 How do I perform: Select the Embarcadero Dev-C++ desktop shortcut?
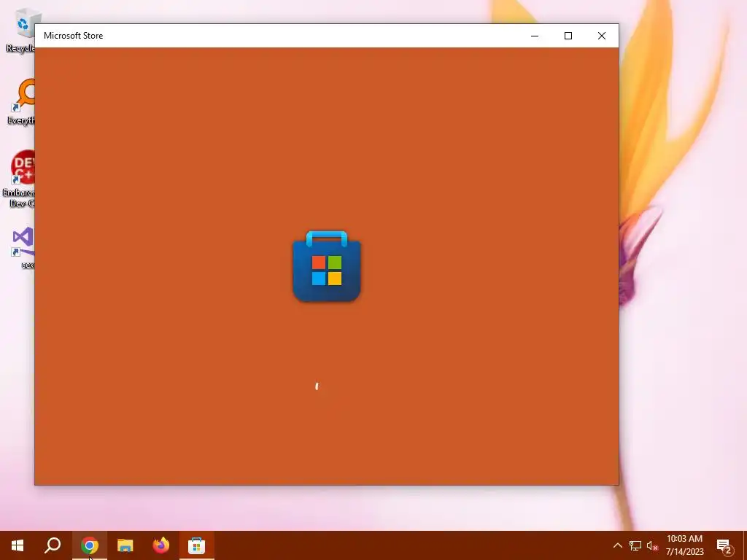coord(19,179)
